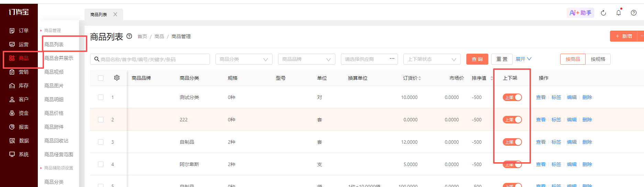The width and height of the screenshot is (644, 187).
Task: Check the row 4 checkbox
Action: (x=101, y=164)
